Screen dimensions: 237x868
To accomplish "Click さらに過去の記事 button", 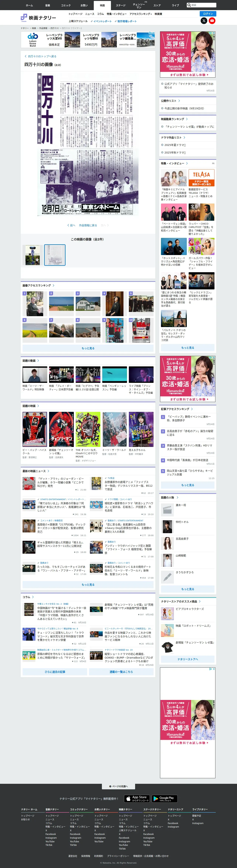I will tap(55, 672).
